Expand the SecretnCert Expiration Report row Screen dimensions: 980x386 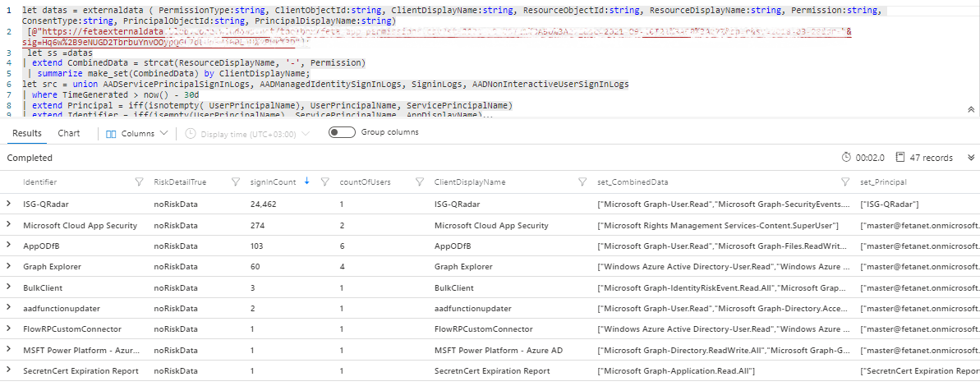click(x=9, y=370)
